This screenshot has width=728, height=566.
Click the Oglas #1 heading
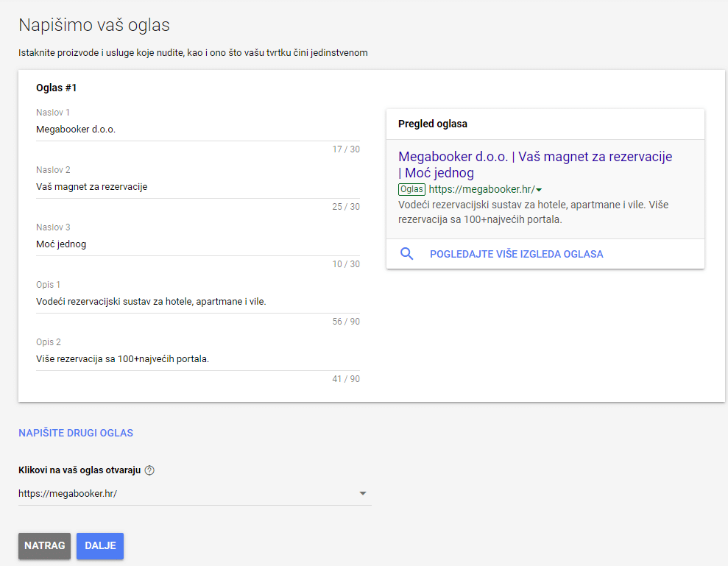point(57,88)
